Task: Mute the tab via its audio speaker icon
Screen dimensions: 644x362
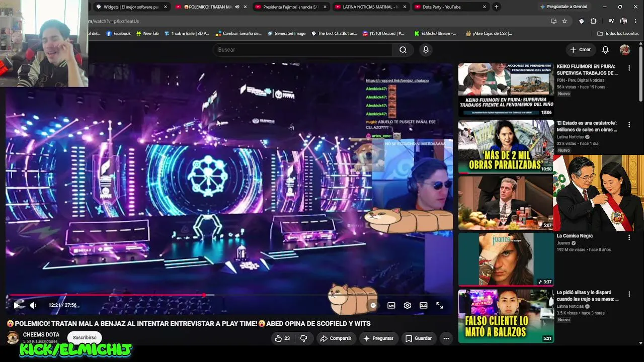Action: 237,7
